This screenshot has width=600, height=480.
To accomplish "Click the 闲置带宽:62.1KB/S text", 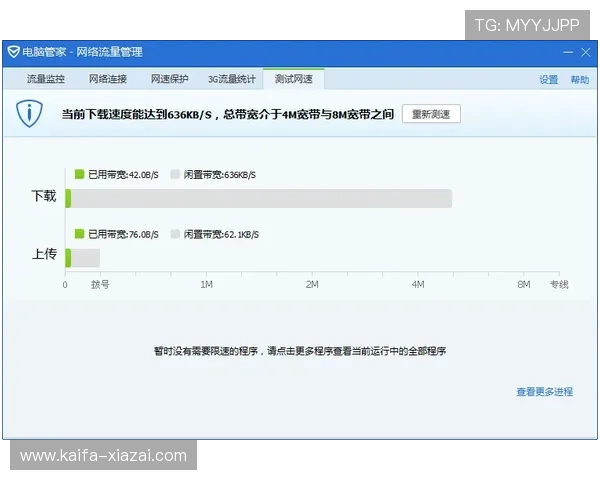I will coord(221,234).
